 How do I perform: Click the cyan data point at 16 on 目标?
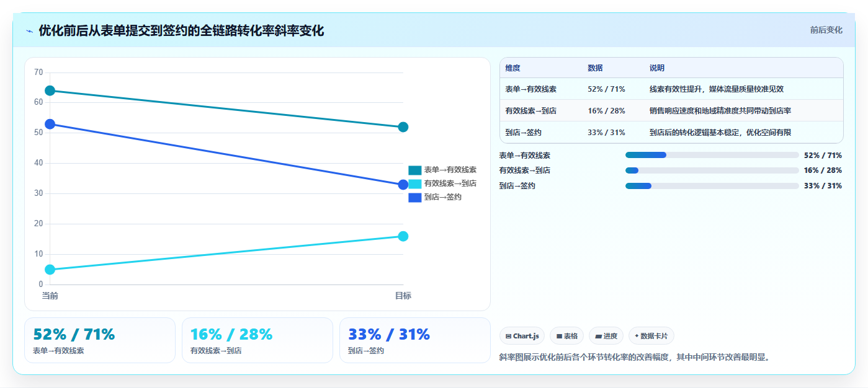pos(403,236)
